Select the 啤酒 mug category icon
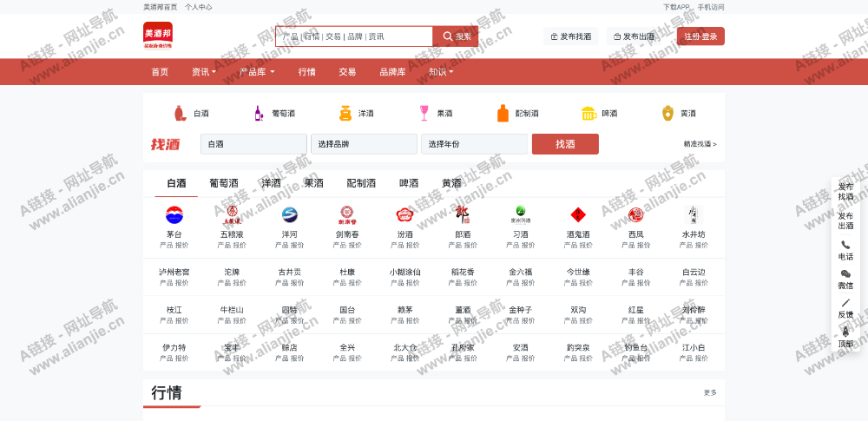 coord(589,113)
